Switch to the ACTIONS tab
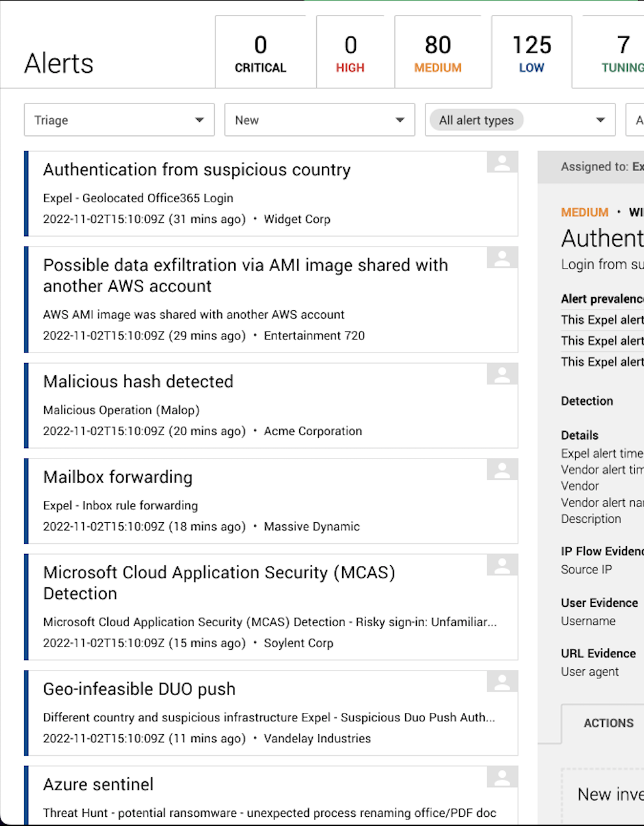Viewport: 644px width, 826px height. [608, 723]
